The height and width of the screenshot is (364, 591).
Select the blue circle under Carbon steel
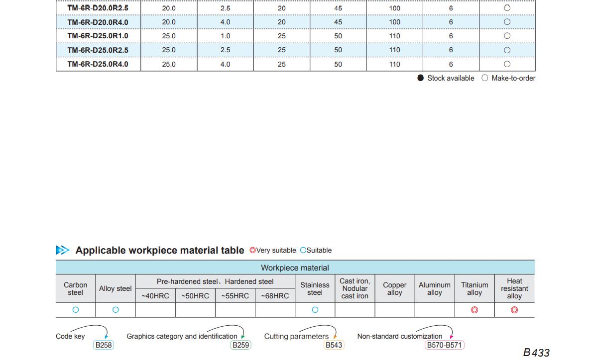pos(76,310)
